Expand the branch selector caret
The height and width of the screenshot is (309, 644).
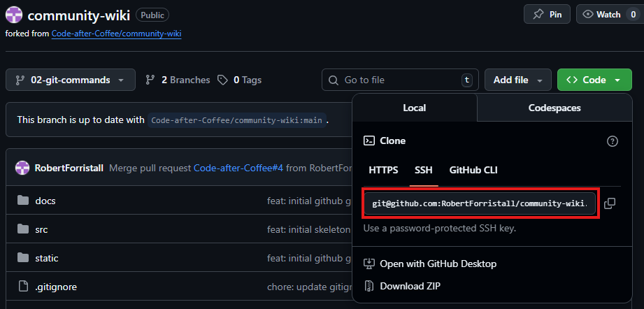(121, 80)
